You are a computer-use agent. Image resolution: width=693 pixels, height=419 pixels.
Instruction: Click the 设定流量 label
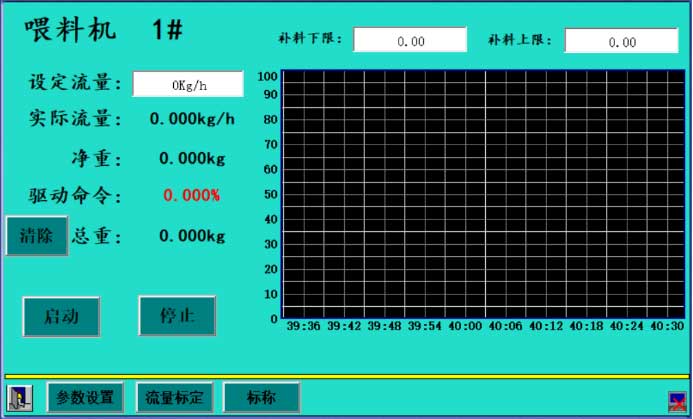(75, 83)
